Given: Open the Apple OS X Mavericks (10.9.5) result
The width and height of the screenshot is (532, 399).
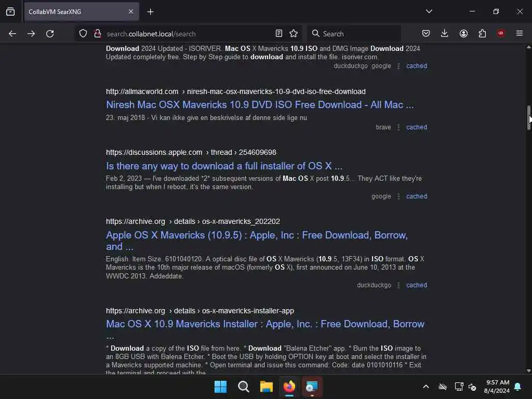Looking at the screenshot, I should (x=257, y=241).
